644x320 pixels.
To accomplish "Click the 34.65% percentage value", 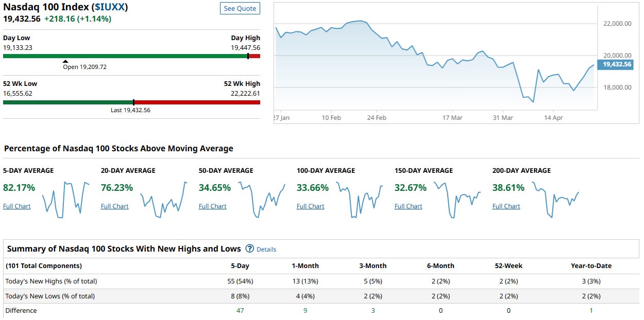I will point(215,188).
